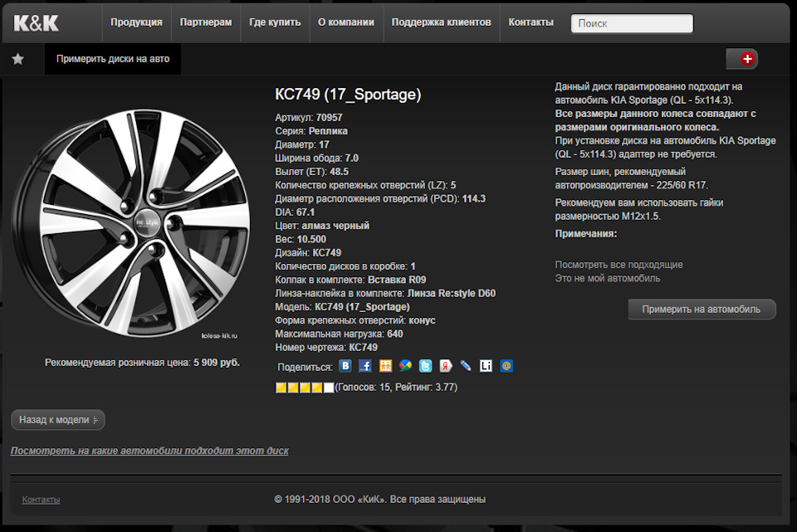Viewport: 797px width, 532px height.
Task: Click Серия: Реплика line
Action: point(311,131)
